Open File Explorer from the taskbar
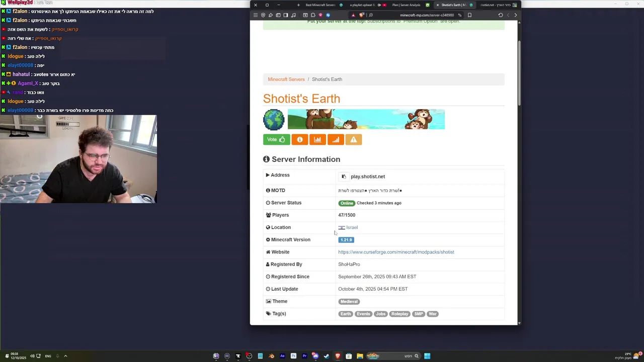This screenshot has width=644, height=362. 360,356
